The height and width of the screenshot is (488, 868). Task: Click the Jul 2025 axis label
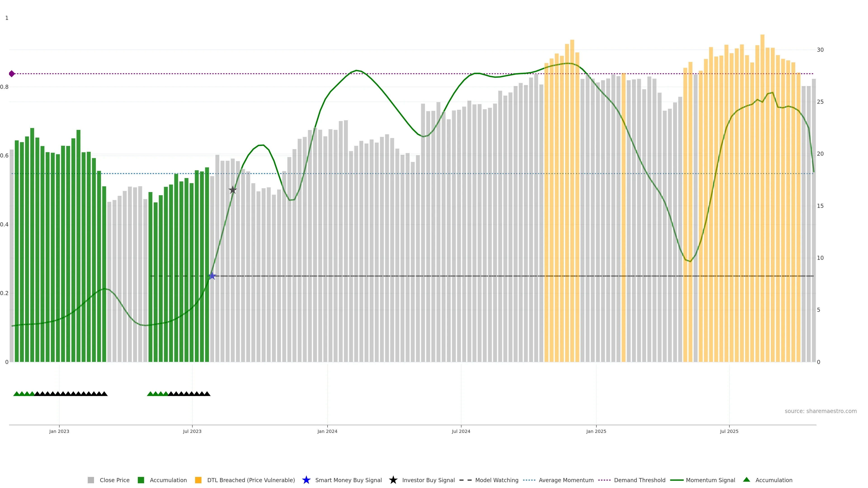(x=729, y=431)
